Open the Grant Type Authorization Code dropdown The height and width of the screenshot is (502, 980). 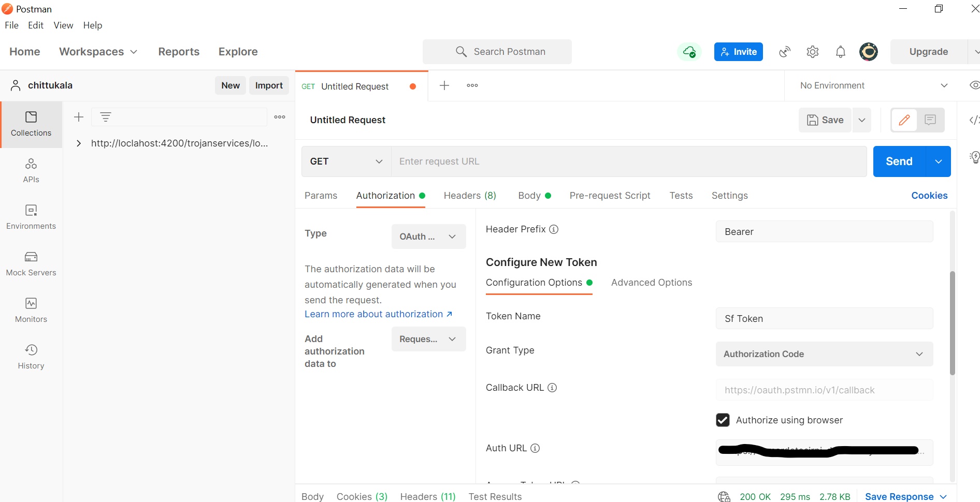(x=824, y=354)
